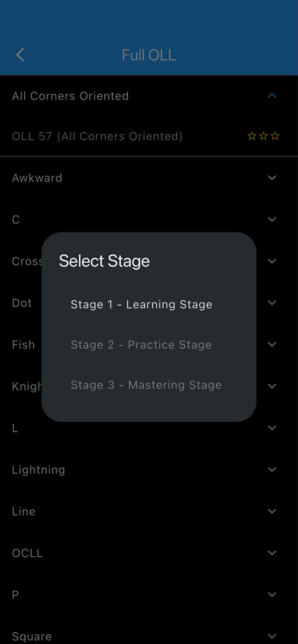Screen dimensions: 298x644
Task: Expand the Awkward category
Action: [272, 178]
